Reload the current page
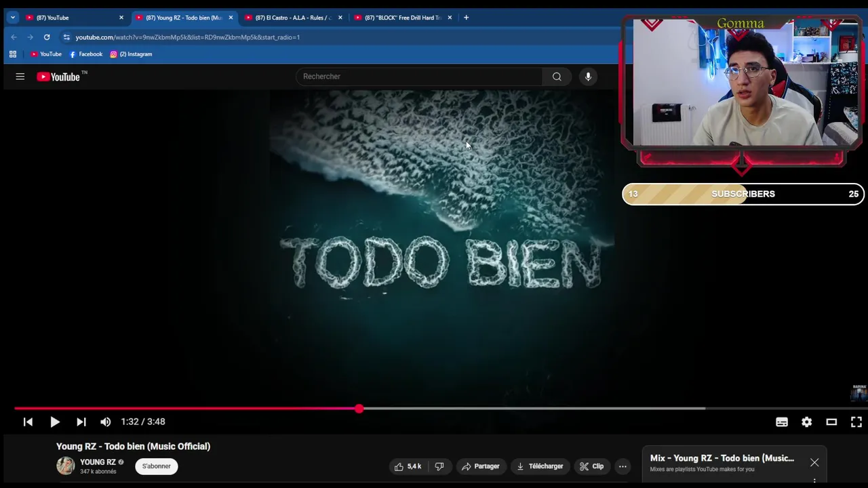Viewport: 868px width, 488px height. (47, 37)
